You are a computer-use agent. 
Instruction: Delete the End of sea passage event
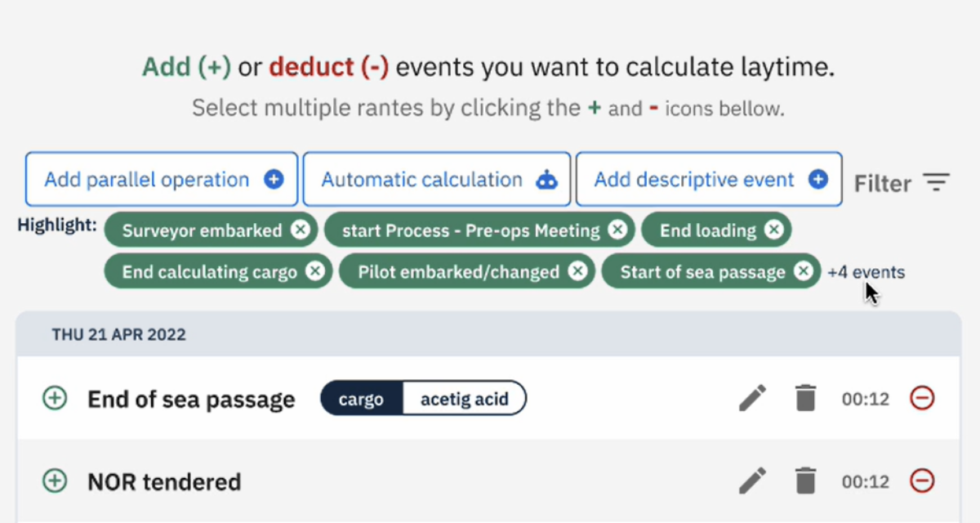click(805, 399)
